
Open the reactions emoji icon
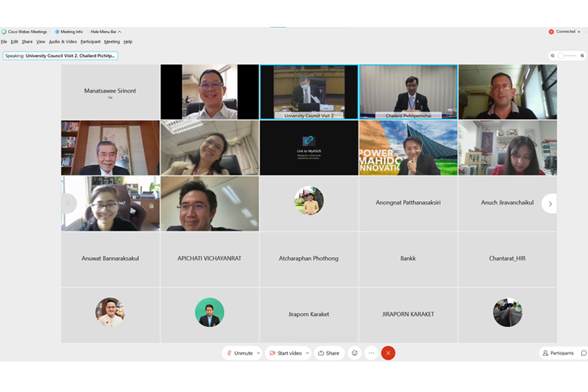(355, 353)
